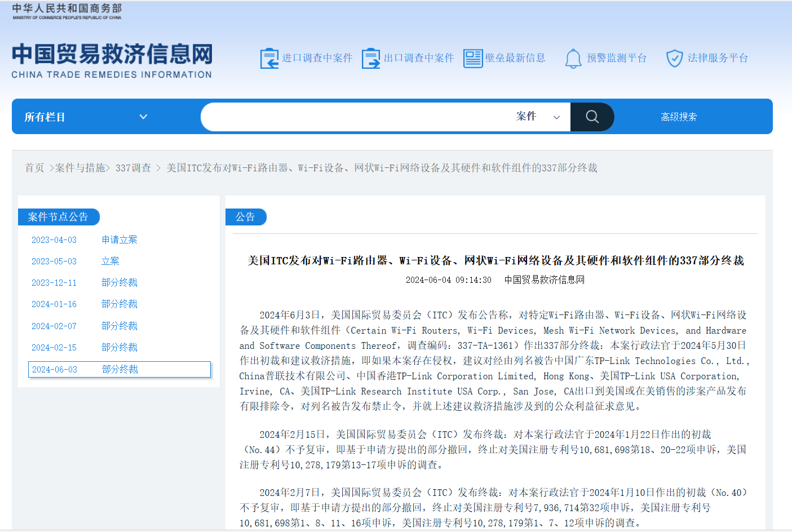Expand the 所有栏目 dropdown
Image resolution: width=792 pixels, height=532 pixels.
coord(86,117)
